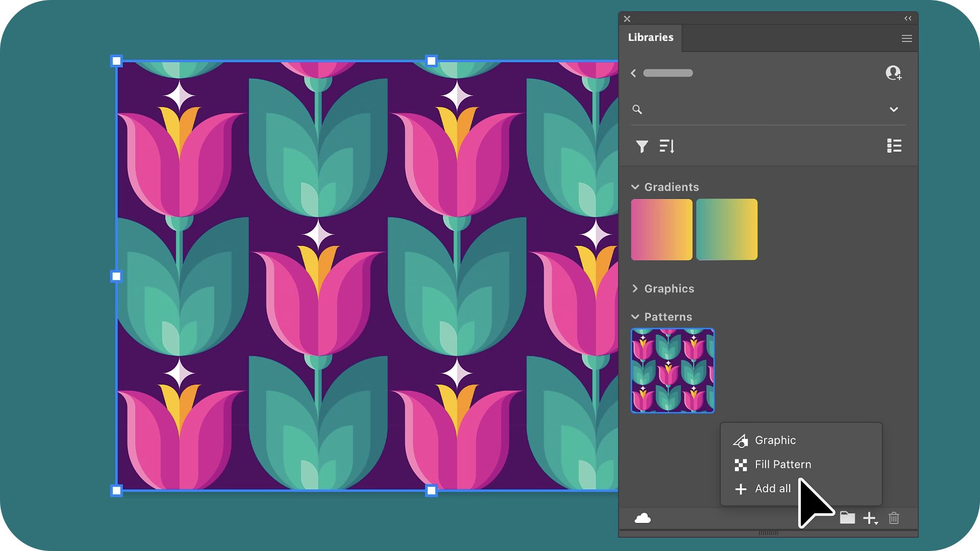Collapse the Patterns section
Screen dimensions: 980x551
pyautogui.click(x=635, y=317)
